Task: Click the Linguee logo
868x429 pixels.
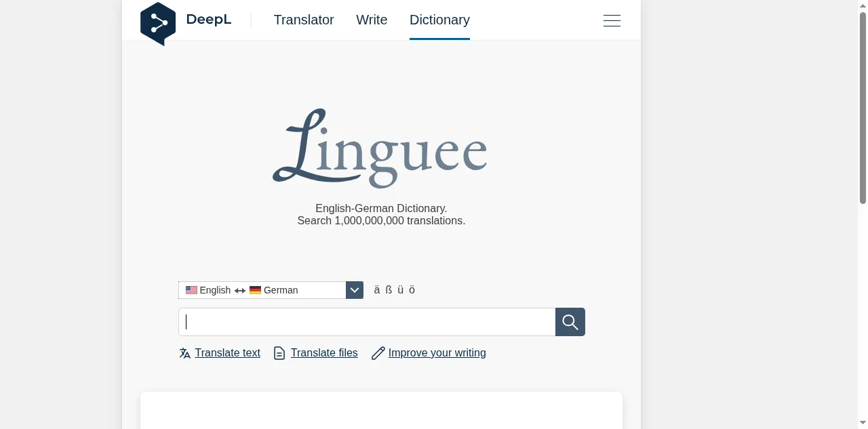Action: [x=380, y=148]
